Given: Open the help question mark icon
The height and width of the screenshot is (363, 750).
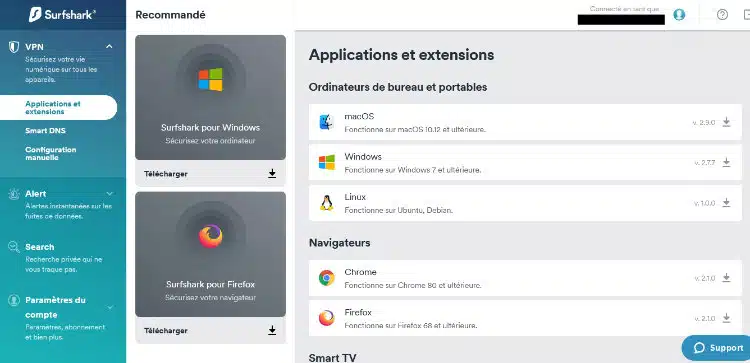Looking at the screenshot, I should (x=722, y=15).
